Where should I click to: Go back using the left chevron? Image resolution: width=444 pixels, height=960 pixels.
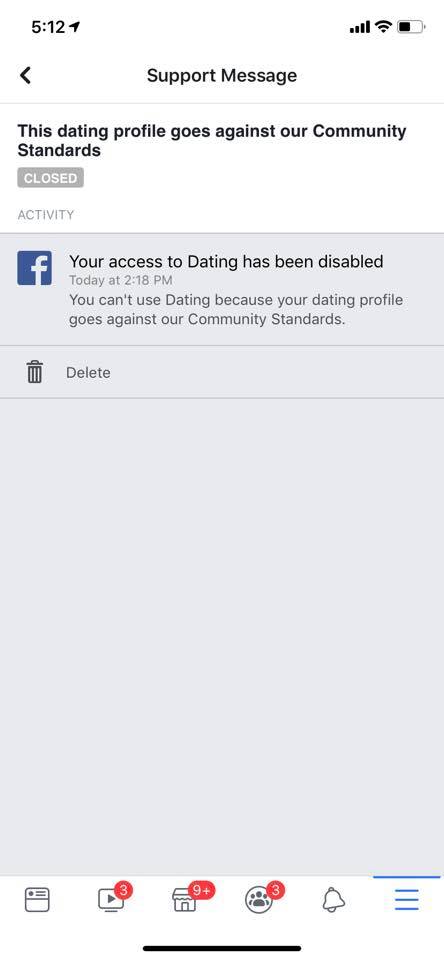click(x=25, y=75)
